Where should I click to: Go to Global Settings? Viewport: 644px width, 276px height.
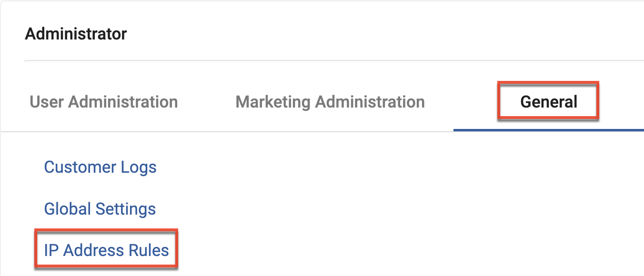point(100,209)
